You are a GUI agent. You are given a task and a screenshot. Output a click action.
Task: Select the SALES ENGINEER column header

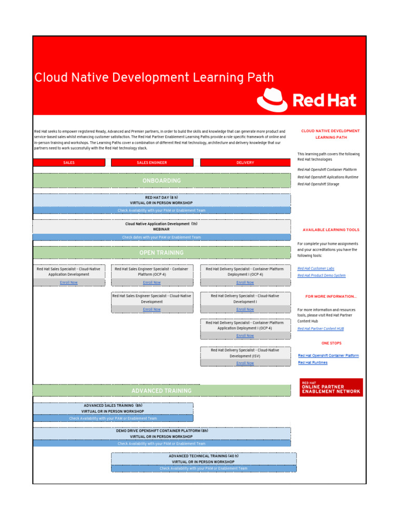tap(152, 163)
